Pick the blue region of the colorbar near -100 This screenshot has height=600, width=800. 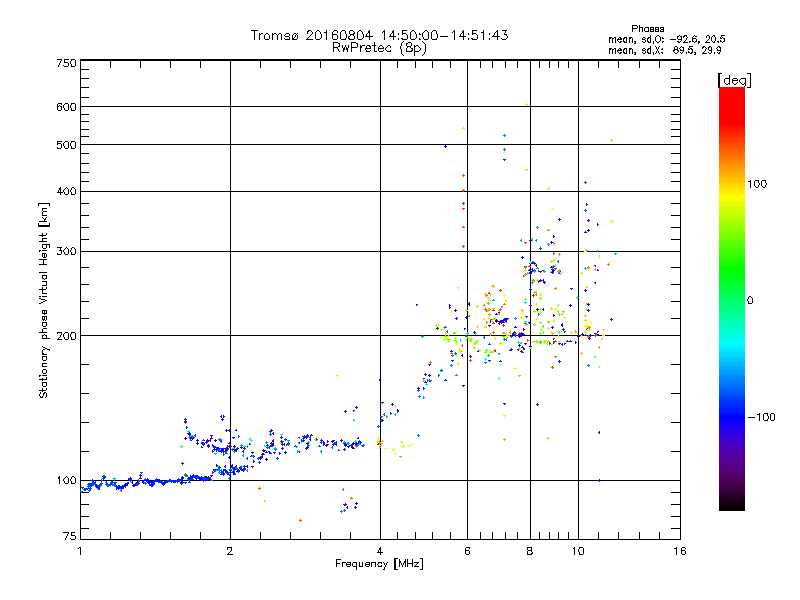point(732,417)
